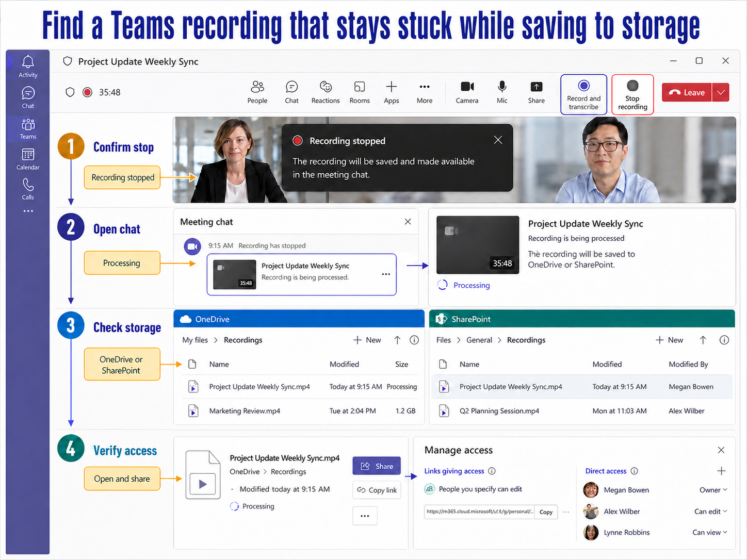The image size is (747, 560).
Task: Click New in the SharePoint panel
Action: (x=669, y=340)
